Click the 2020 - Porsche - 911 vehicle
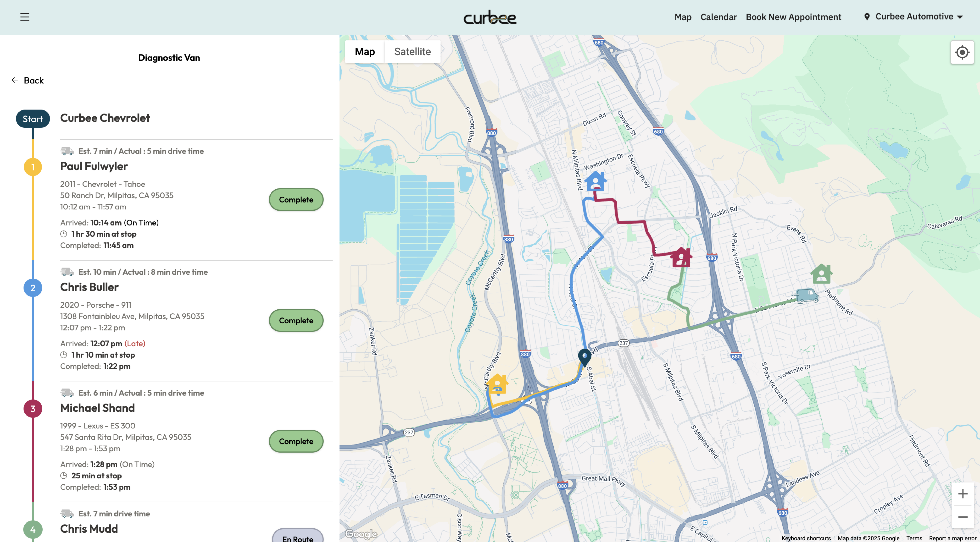 95,305
